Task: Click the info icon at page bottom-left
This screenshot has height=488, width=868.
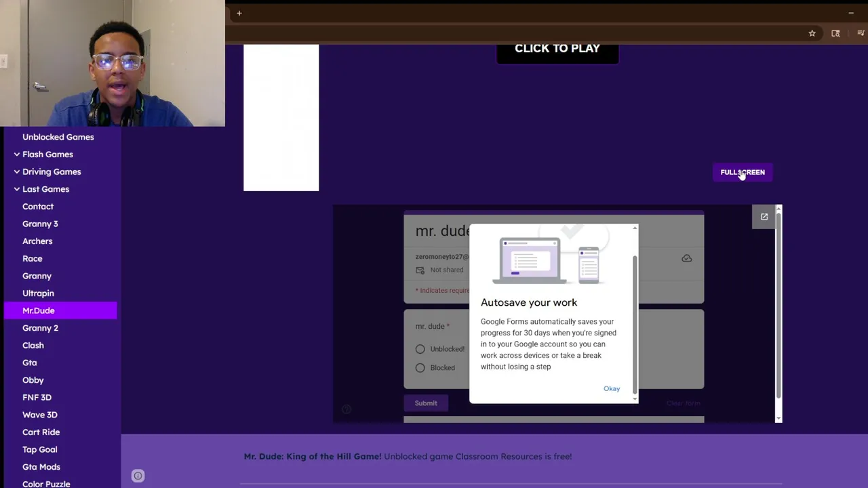Action: tap(138, 476)
